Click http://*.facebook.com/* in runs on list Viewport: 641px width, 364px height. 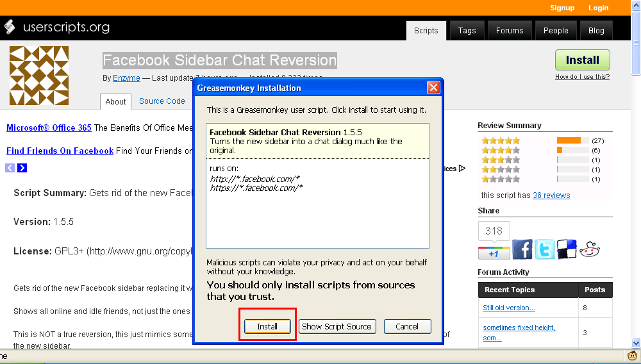[x=254, y=179]
